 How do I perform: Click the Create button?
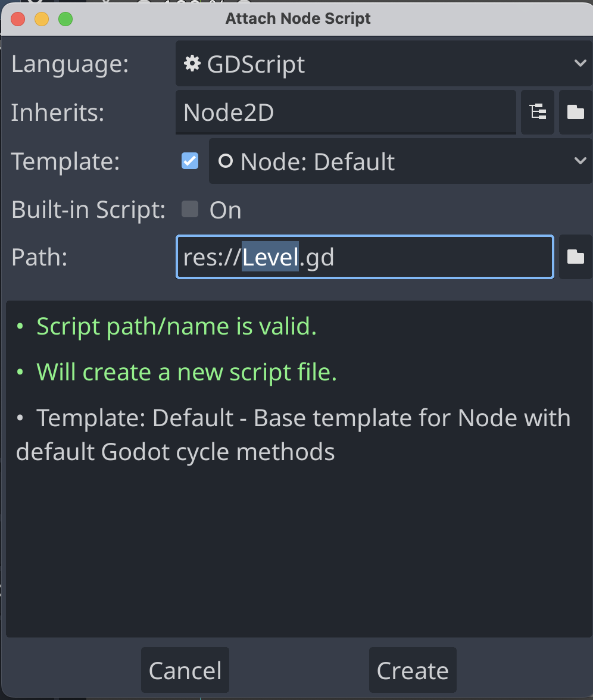tap(413, 670)
